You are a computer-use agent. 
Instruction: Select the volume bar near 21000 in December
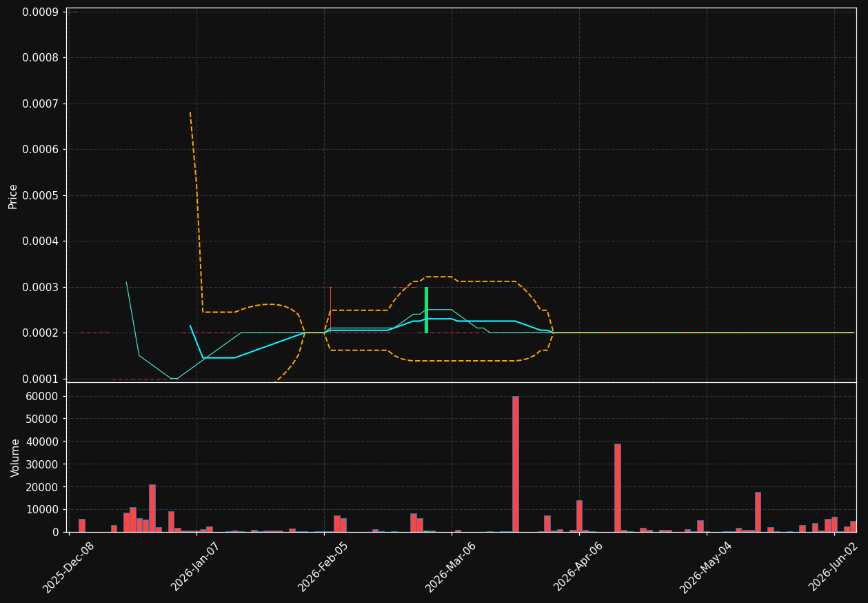pos(152,508)
